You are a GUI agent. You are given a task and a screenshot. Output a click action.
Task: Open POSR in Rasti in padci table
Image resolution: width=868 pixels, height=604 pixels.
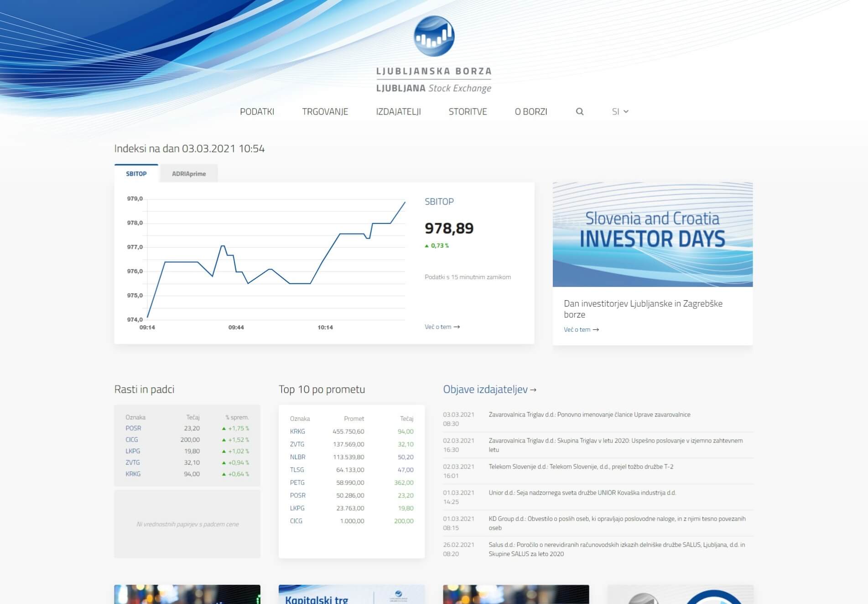pos(133,428)
